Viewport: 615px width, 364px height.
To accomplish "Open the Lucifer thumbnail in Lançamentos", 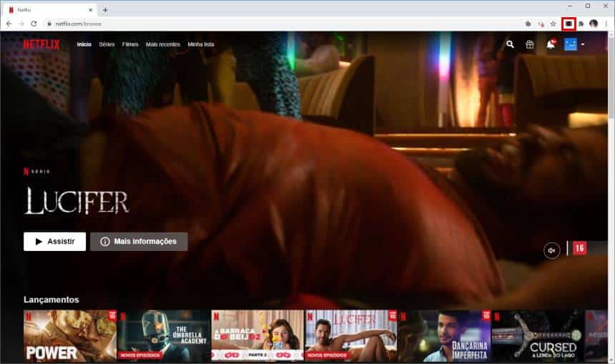I will 351,336.
